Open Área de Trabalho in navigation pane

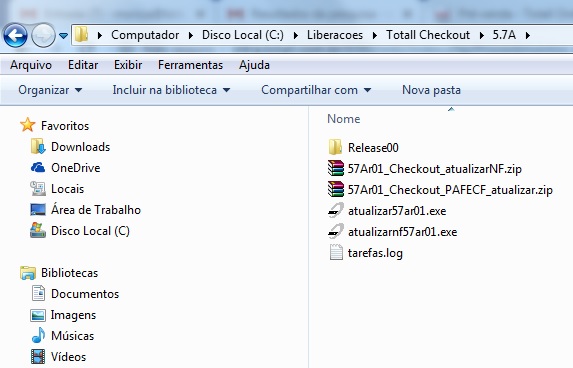pos(96,210)
